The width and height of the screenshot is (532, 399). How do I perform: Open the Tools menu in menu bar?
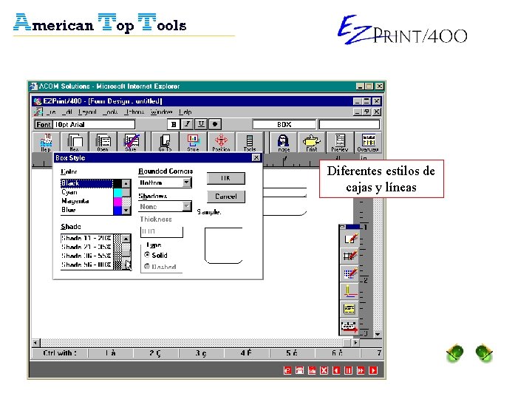coord(110,112)
